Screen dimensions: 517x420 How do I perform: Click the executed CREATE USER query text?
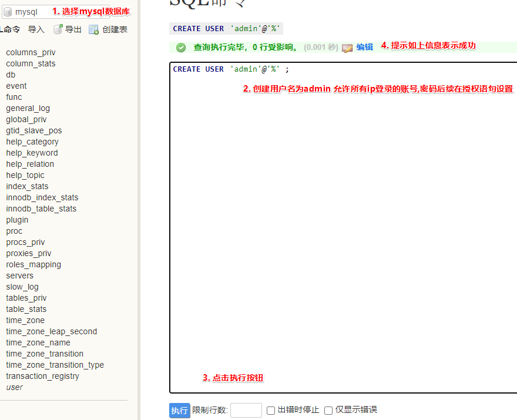click(x=226, y=29)
